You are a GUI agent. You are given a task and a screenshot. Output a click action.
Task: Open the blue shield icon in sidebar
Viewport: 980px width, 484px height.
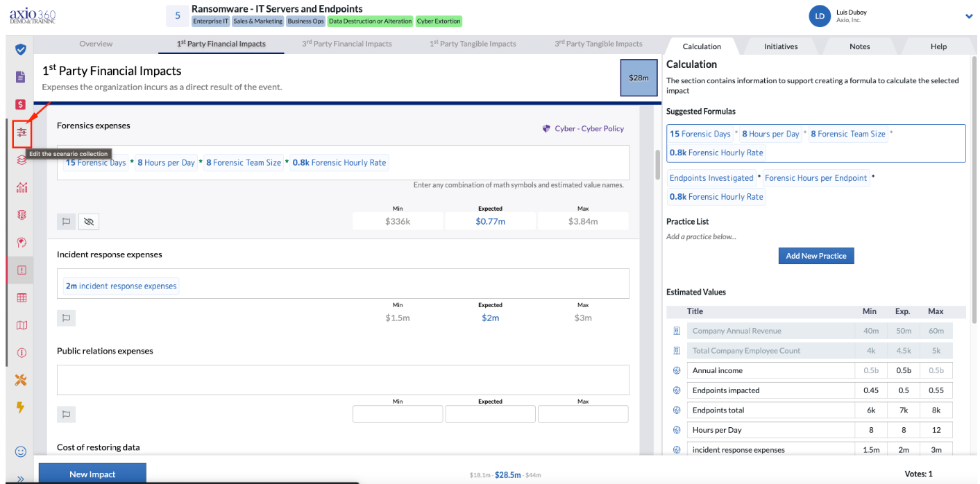[21, 49]
